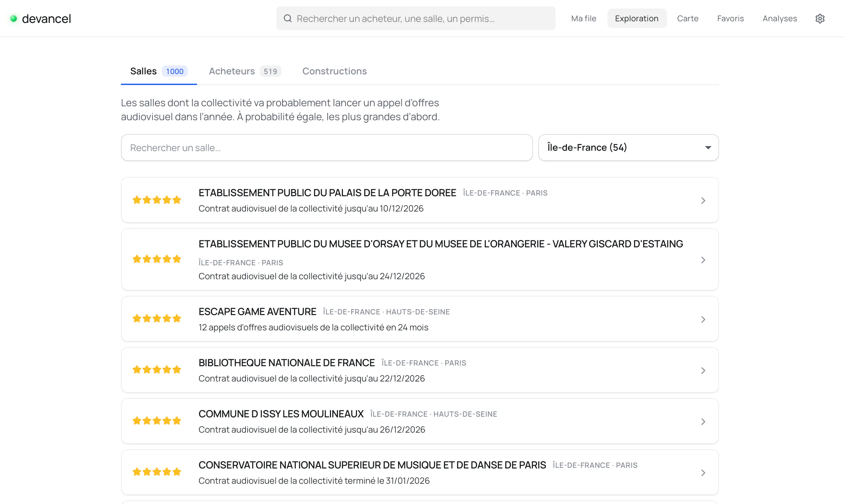Focus the global search field
Viewport: 844px width, 504px height.
click(x=416, y=18)
